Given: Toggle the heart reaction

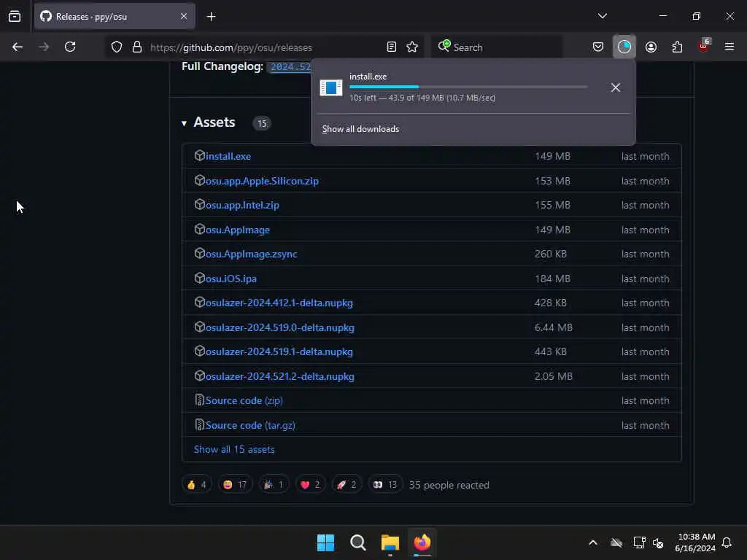Looking at the screenshot, I should [x=310, y=485].
